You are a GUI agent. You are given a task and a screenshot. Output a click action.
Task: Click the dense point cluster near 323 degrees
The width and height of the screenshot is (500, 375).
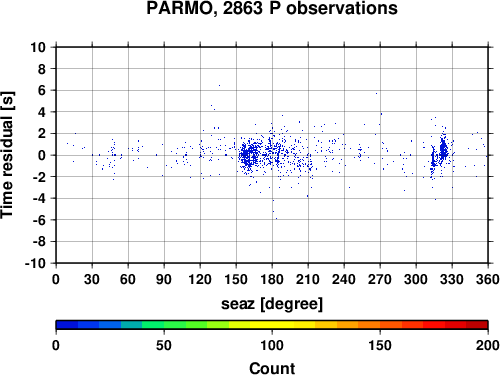pyautogui.click(x=443, y=148)
